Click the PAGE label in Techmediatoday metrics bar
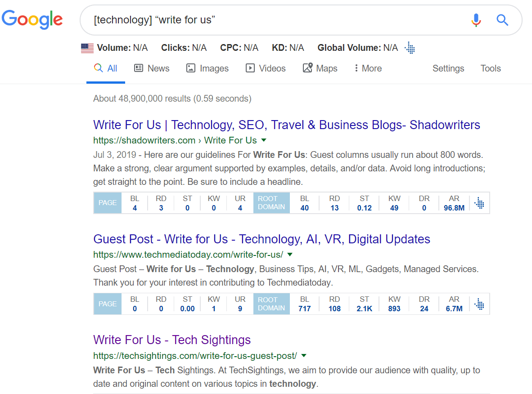 pyautogui.click(x=108, y=304)
